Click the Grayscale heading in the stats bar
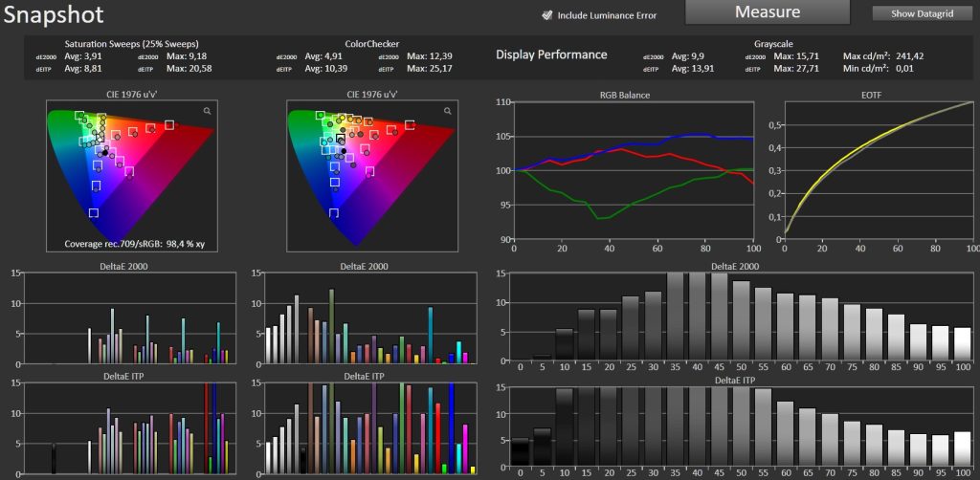Screen dimensions: 980x480 click(x=773, y=44)
